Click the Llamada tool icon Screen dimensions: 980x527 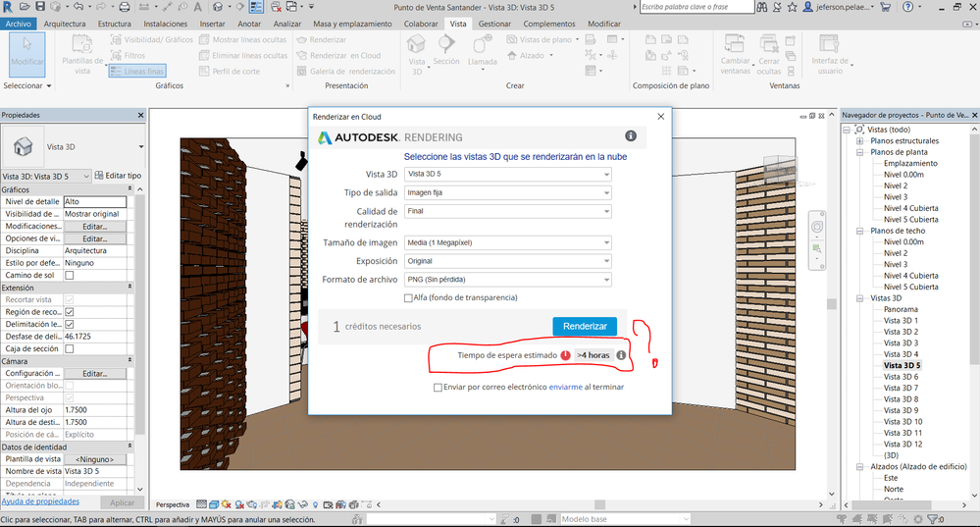pos(483,44)
